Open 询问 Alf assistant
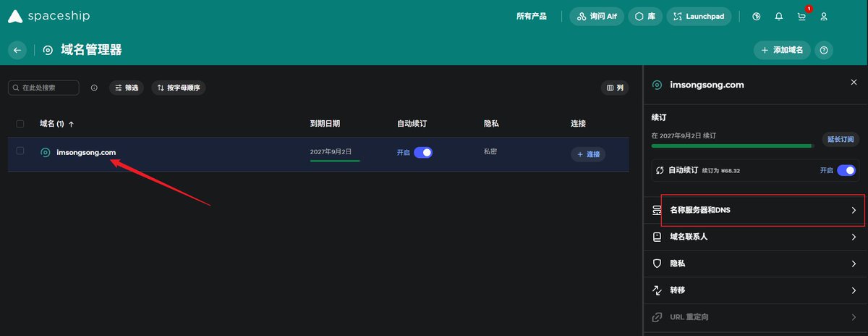868x336 pixels. click(597, 16)
